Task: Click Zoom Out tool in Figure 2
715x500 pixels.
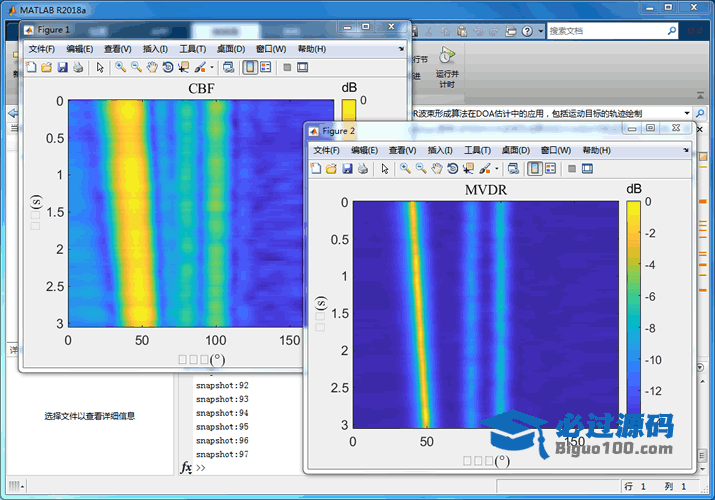Action: tap(421, 169)
